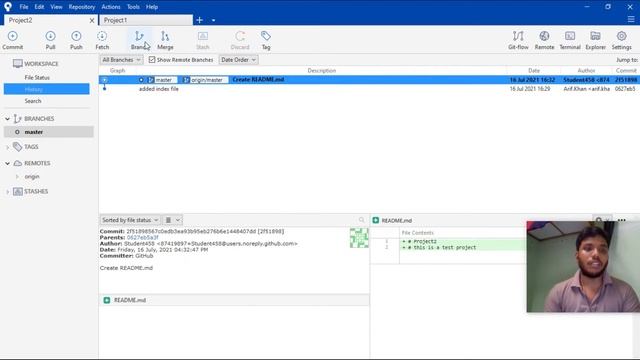This screenshot has width=640, height=360.
Task: Open the Tools menu
Action: pos(133,7)
